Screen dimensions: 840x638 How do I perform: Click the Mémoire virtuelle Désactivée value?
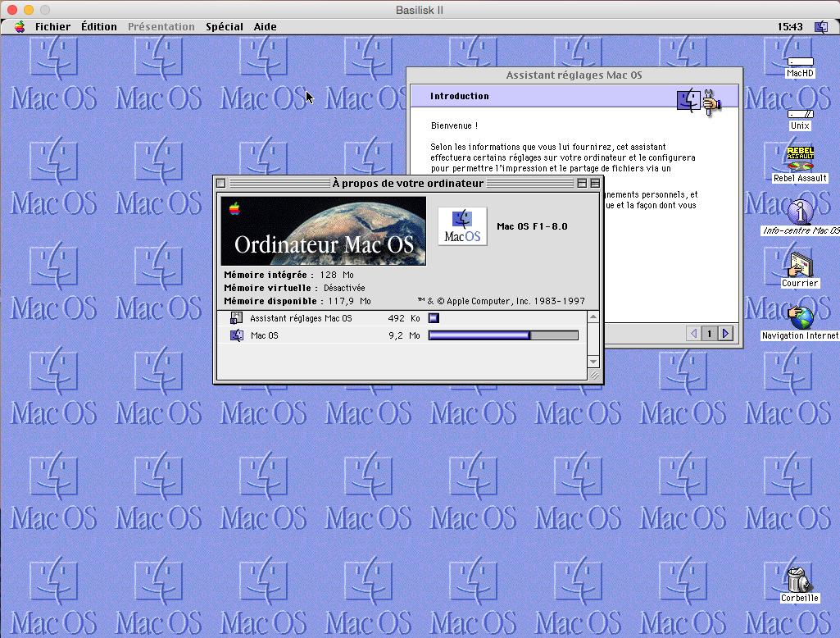[x=344, y=288]
